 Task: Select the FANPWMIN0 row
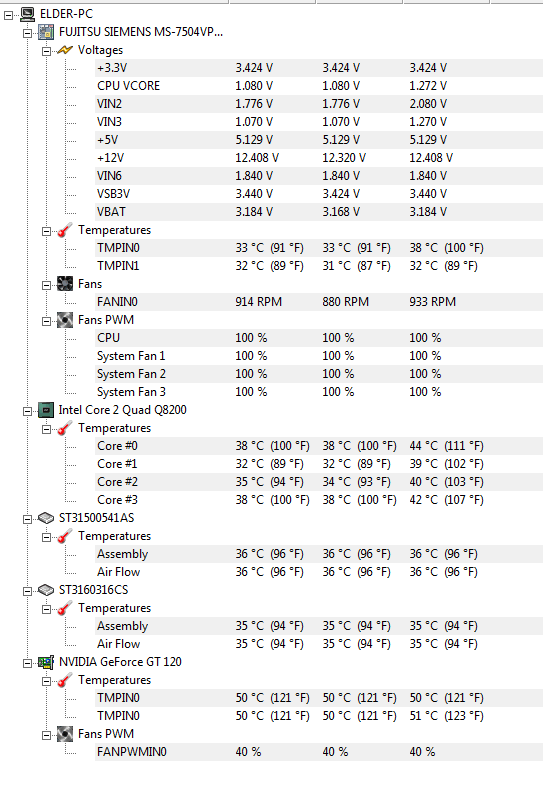pos(319,752)
